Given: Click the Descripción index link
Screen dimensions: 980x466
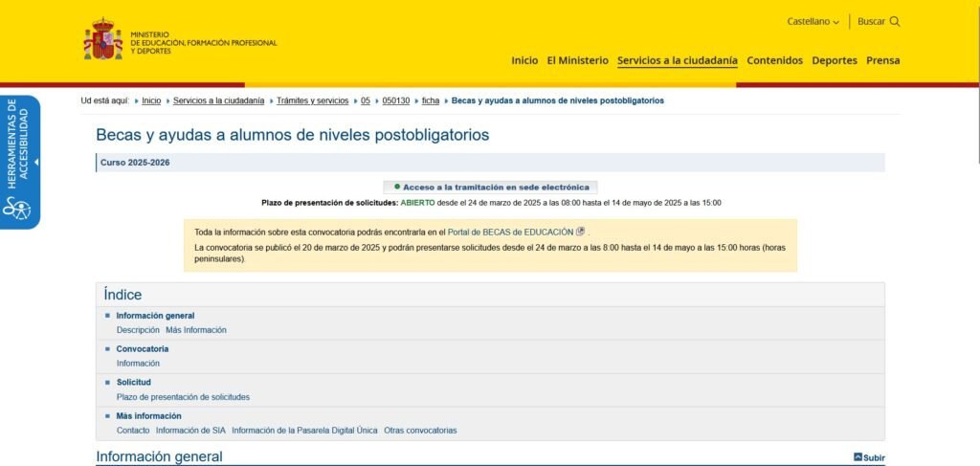Looking at the screenshot, I should click(x=138, y=329).
